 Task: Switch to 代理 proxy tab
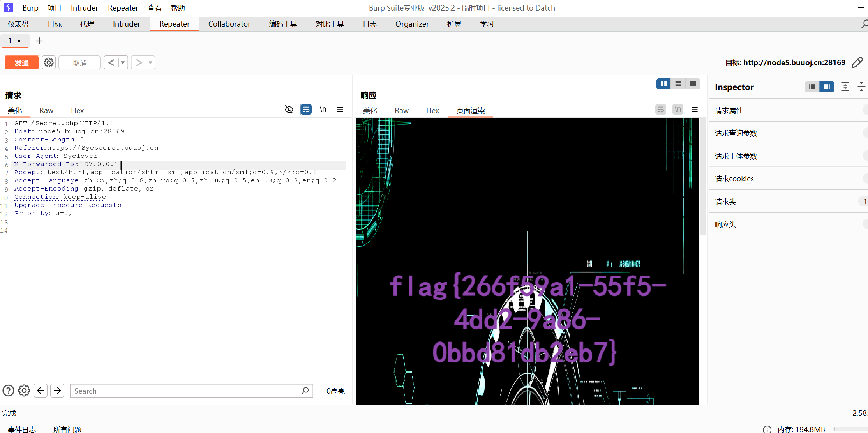tap(87, 24)
